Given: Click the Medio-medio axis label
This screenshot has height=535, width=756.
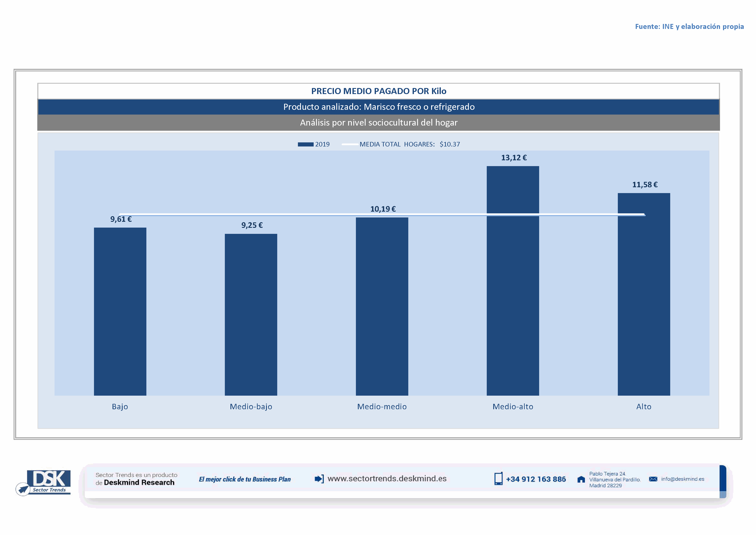Looking at the screenshot, I should point(382,406).
